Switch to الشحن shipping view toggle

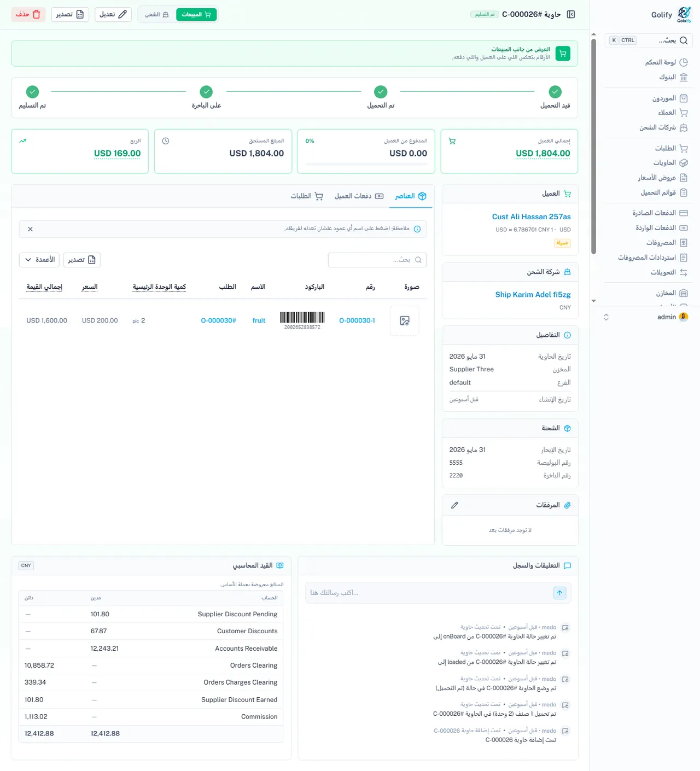pyautogui.click(x=157, y=15)
